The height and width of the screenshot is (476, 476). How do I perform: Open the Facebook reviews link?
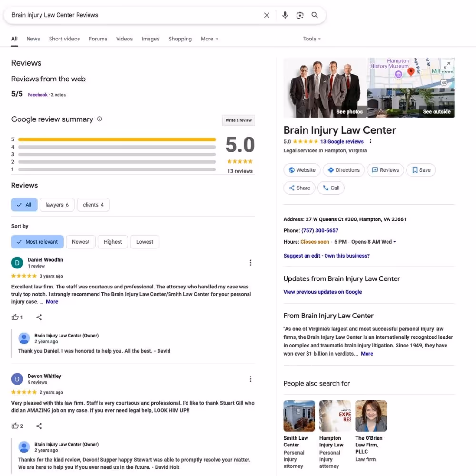tap(38, 95)
